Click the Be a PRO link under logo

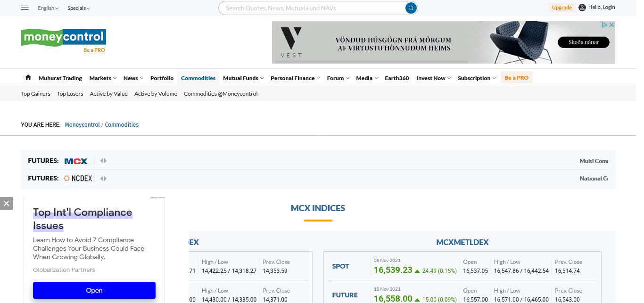point(94,50)
